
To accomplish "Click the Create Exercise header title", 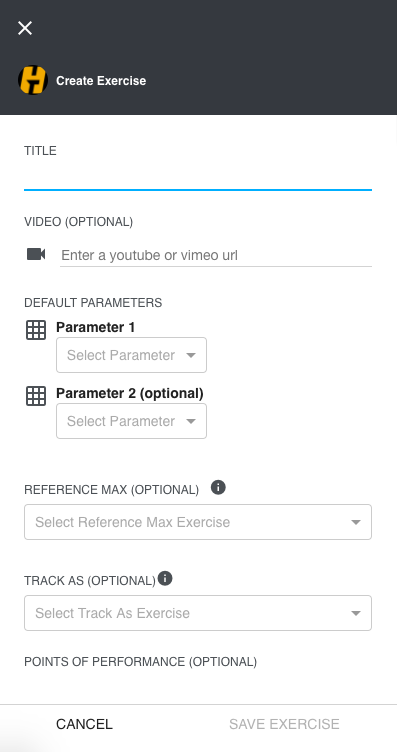I will pyautogui.click(x=101, y=81).
